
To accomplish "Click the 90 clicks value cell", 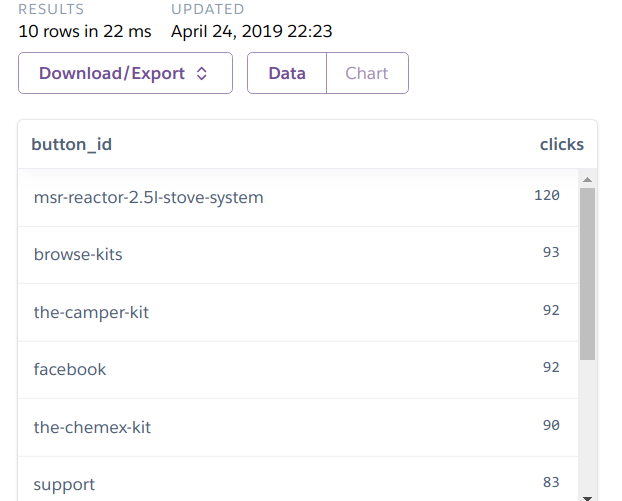I will 551,426.
